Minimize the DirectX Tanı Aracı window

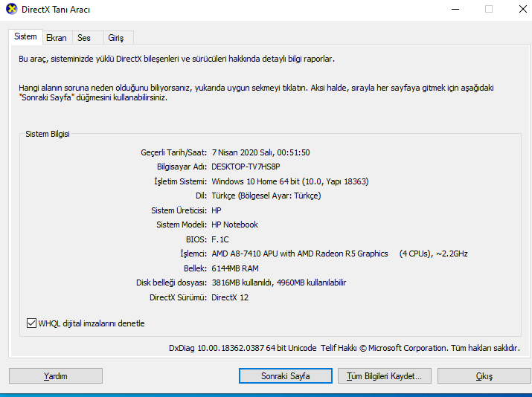(455, 9)
